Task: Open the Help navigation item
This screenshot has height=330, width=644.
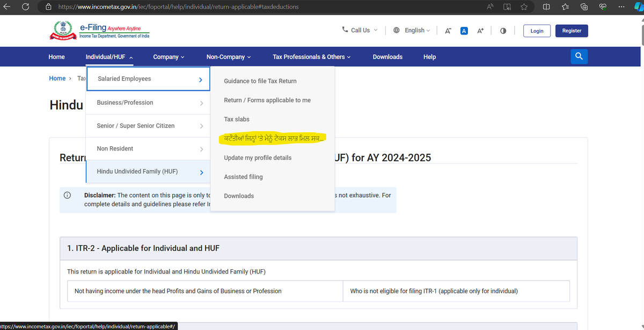Action: 429,56
